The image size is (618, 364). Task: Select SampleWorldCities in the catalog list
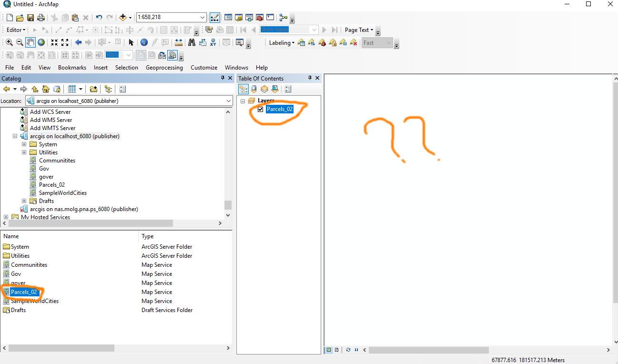pos(35,301)
